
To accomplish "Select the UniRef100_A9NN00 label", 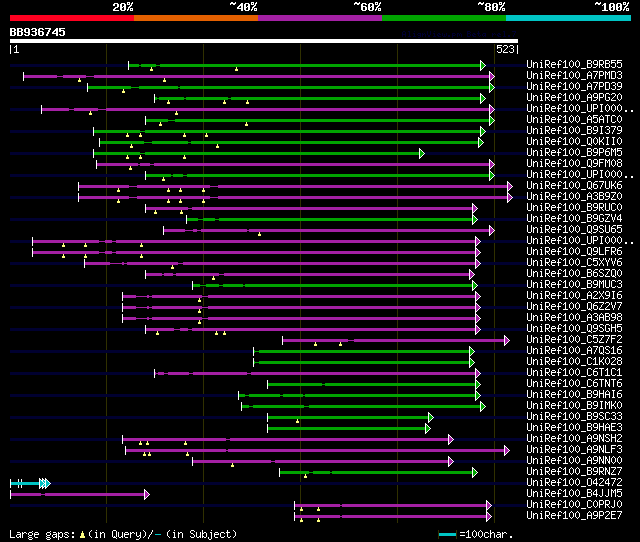I will (574, 461).
